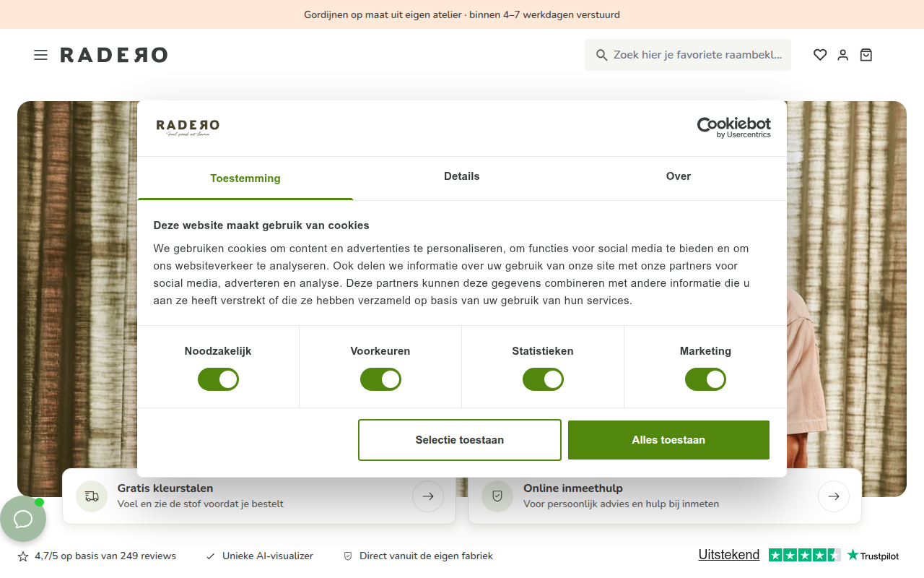
Task: Open the live chat bubble
Action: pos(23,519)
